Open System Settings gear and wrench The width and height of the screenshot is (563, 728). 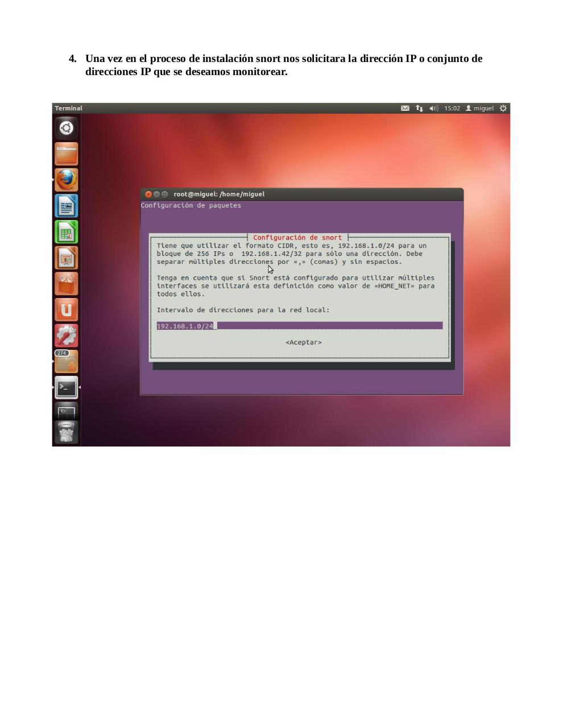[x=67, y=336]
